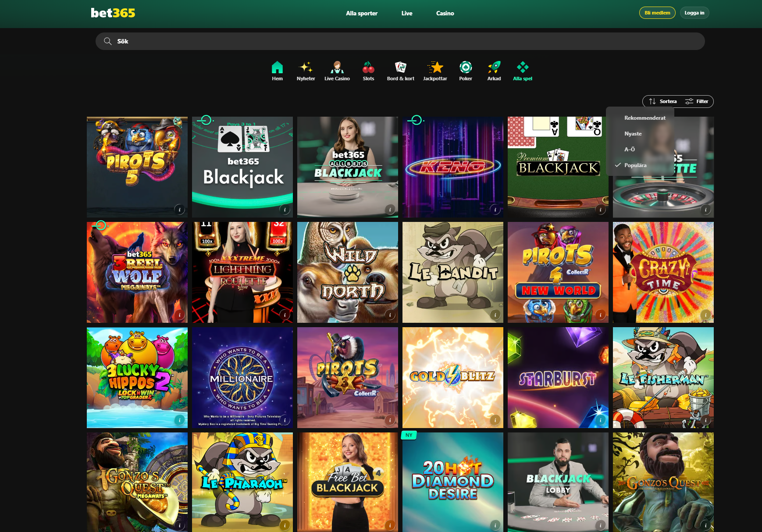This screenshot has height=532, width=762.
Task: Select the Poker chip category
Action: tap(466, 71)
